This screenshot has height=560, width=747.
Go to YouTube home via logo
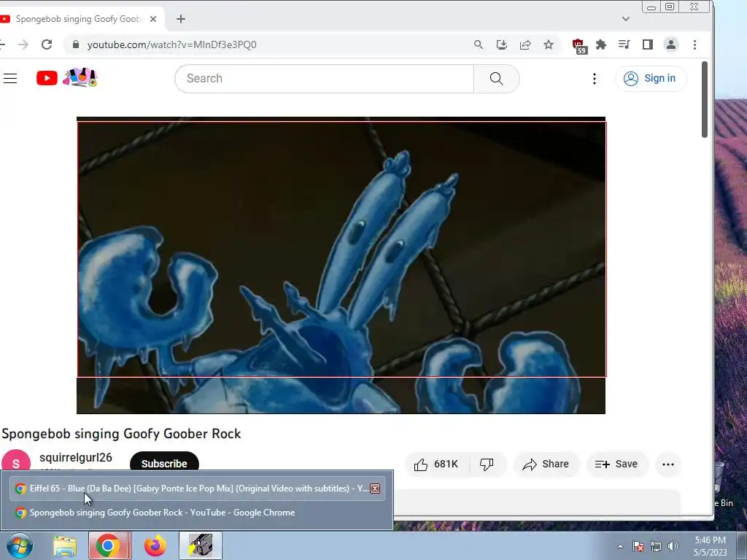tap(66, 77)
